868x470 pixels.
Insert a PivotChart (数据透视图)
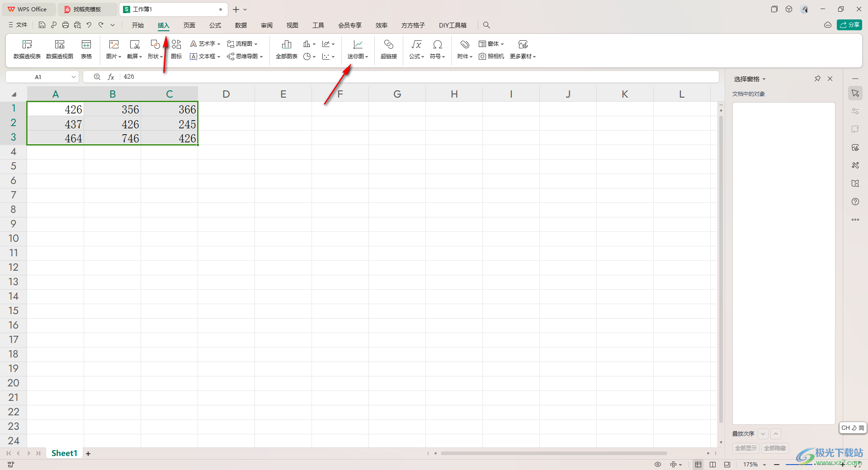[x=60, y=49]
